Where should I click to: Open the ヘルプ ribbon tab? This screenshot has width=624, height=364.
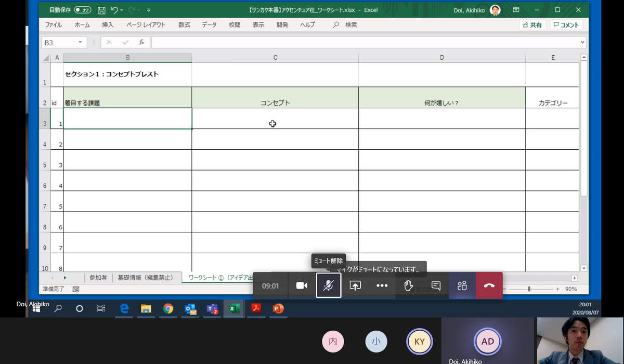tap(307, 24)
